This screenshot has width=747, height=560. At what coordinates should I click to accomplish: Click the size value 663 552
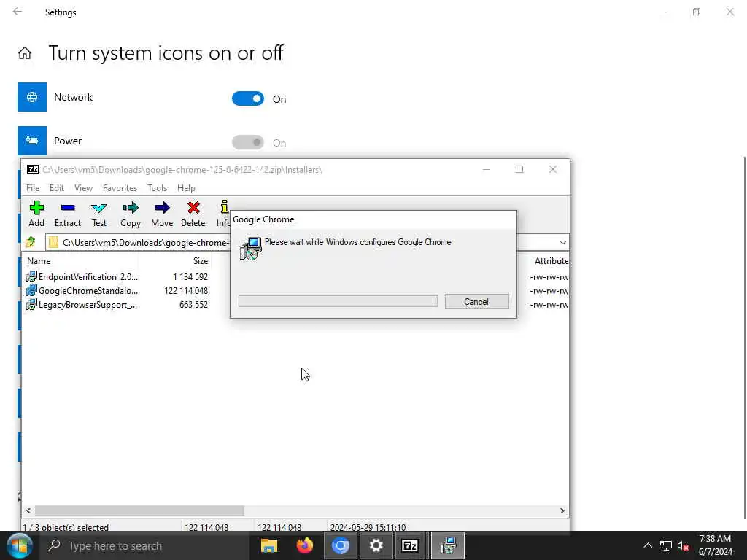point(193,304)
